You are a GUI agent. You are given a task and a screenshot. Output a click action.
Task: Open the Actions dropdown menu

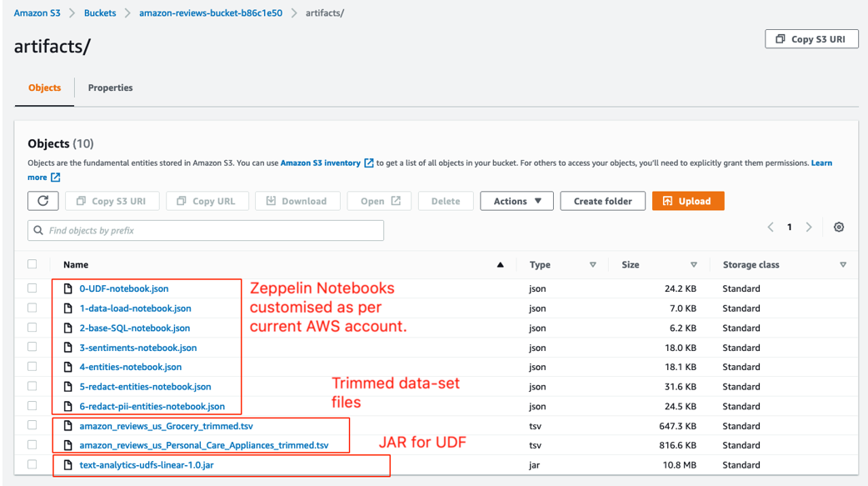click(516, 201)
